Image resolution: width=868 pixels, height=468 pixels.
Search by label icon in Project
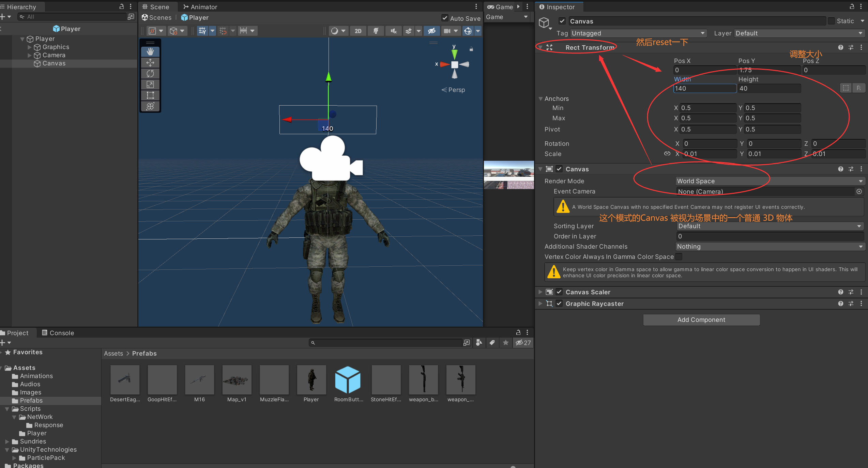pyautogui.click(x=492, y=343)
